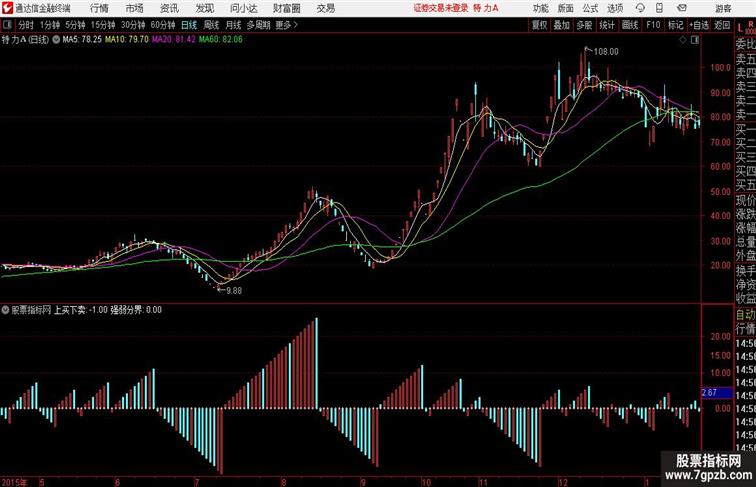Viewport: 756px width, 487px height.
Task: Switch to 1分钟 period tab
Action: pos(50,25)
